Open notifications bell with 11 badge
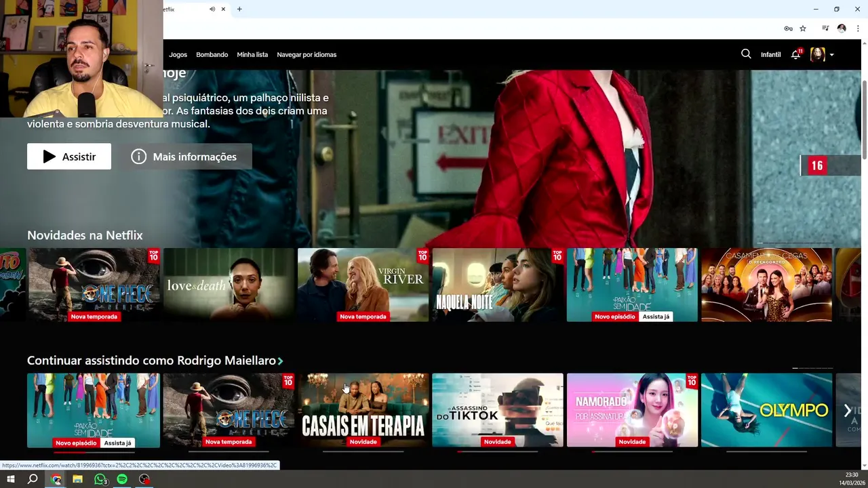The height and width of the screenshot is (488, 868). [x=796, y=54]
